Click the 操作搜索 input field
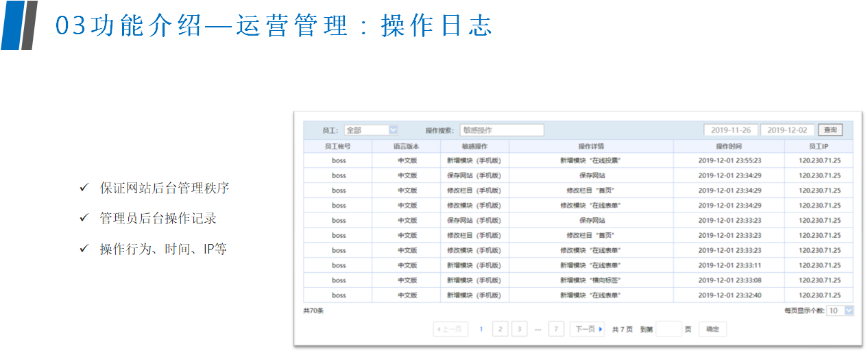The image size is (868, 353). point(502,130)
